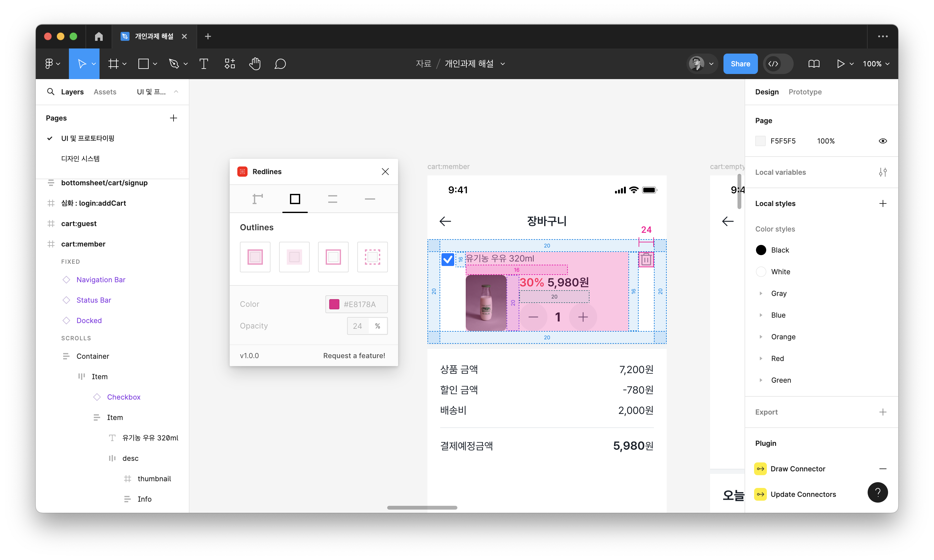The width and height of the screenshot is (934, 560).
Task: Choose the filled-with-border outline style
Action: (255, 257)
